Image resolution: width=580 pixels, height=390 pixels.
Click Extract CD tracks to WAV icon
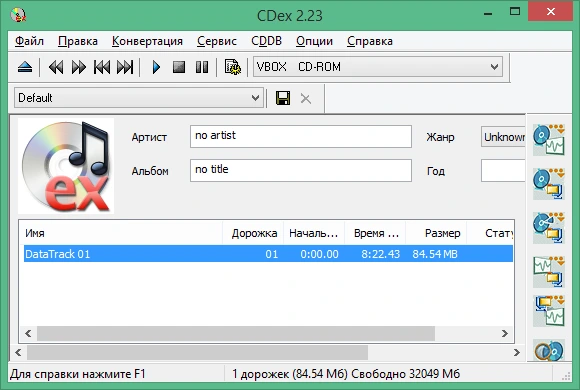pyautogui.click(x=549, y=139)
